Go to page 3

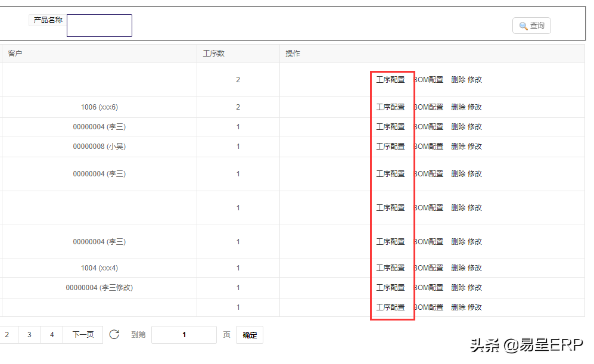pyautogui.click(x=29, y=335)
